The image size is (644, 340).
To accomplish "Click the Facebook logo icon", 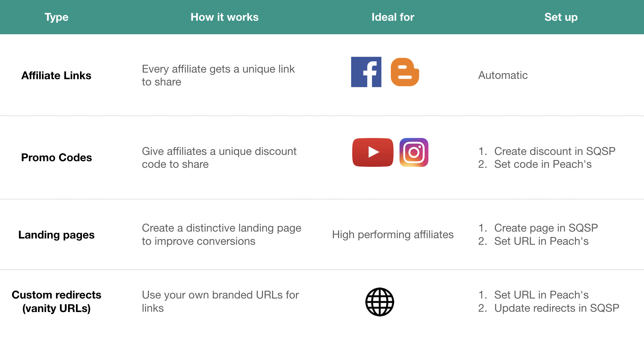I will pos(366,72).
